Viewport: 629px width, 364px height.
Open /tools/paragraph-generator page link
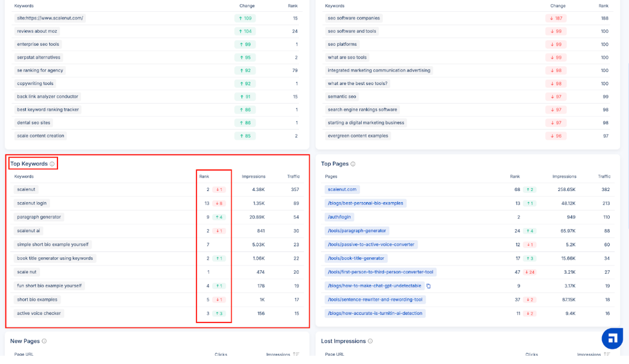click(x=357, y=231)
